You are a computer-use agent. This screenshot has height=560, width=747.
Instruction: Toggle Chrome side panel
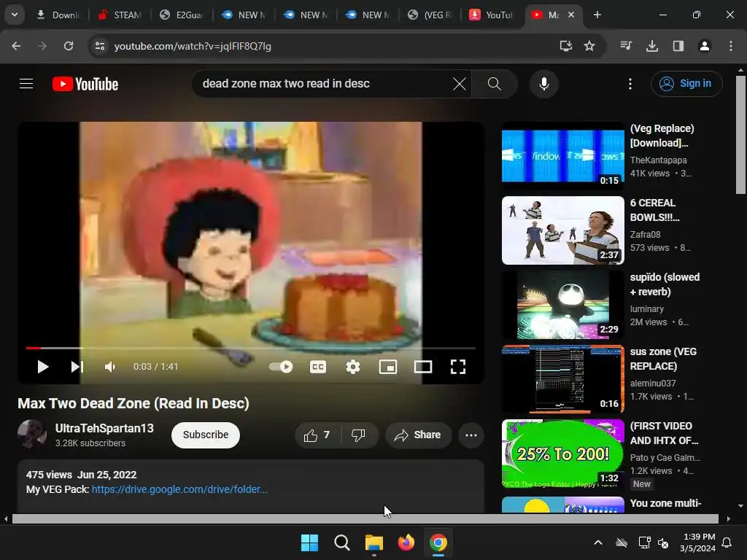click(678, 46)
